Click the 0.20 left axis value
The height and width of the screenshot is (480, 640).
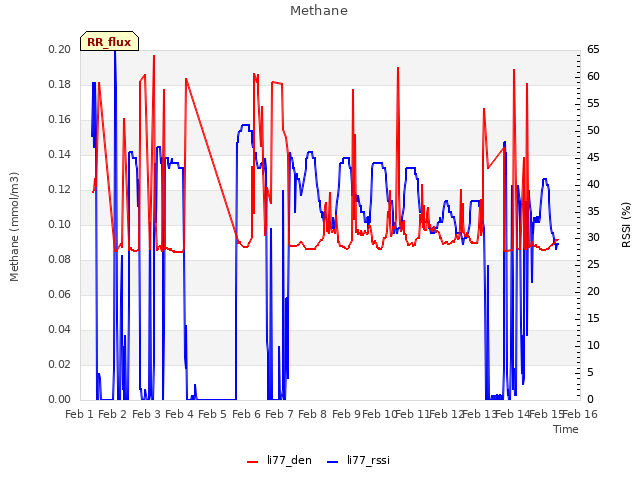60,49
